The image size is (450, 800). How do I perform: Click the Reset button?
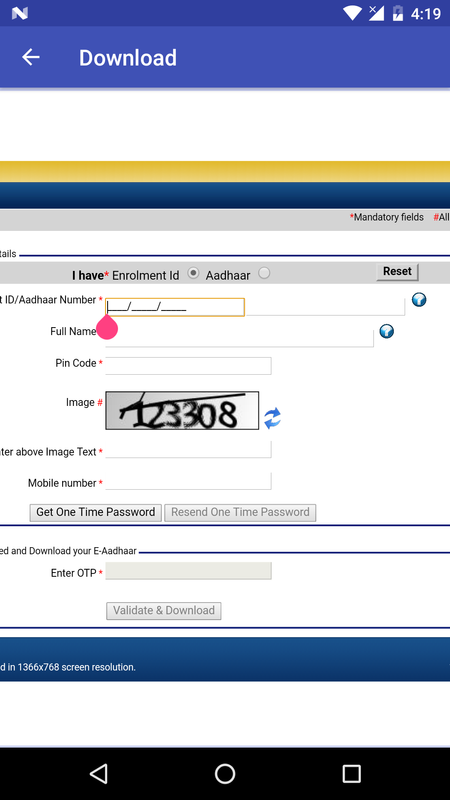[x=397, y=271]
